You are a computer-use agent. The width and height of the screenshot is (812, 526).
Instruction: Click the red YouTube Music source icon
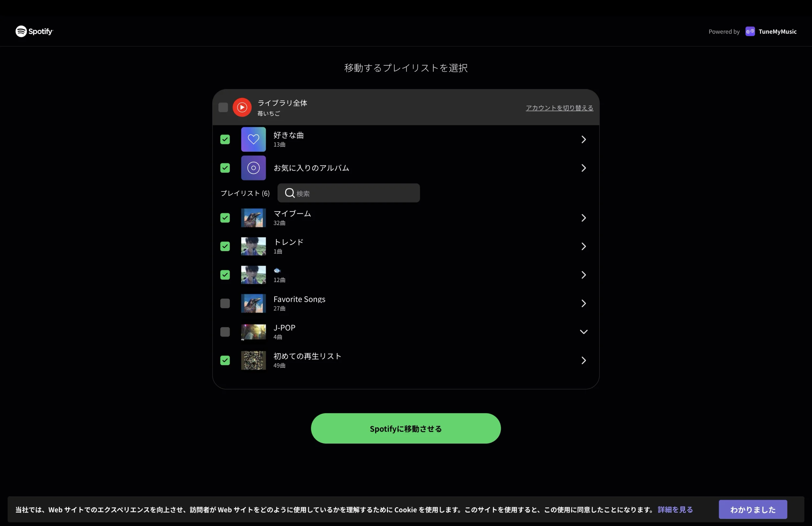(242, 107)
